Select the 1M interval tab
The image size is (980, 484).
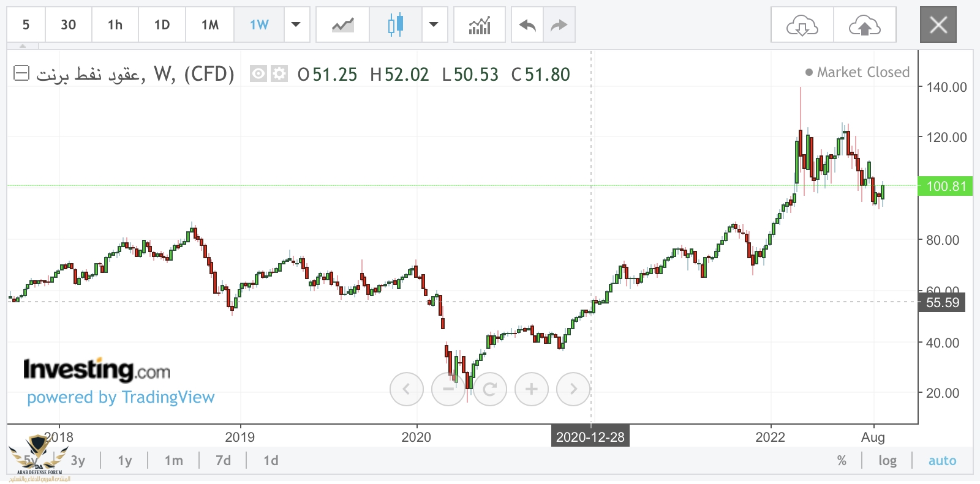(x=210, y=25)
